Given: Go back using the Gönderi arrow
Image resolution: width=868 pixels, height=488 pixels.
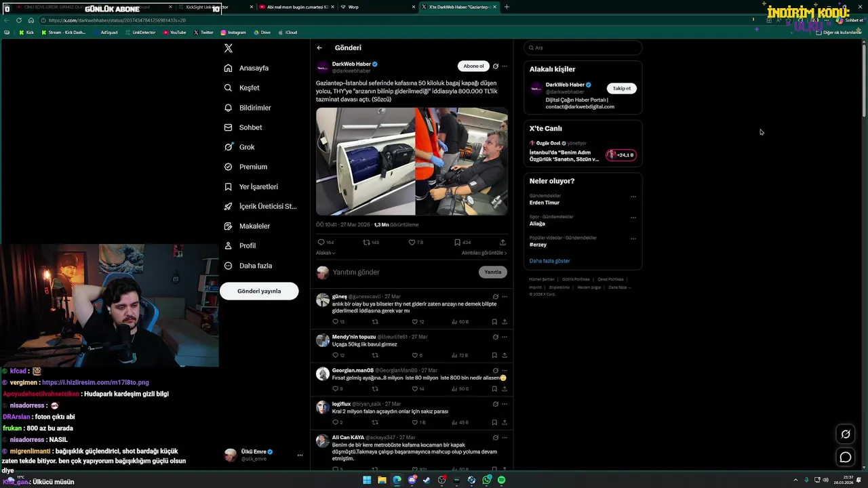Looking at the screenshot, I should pos(319,48).
